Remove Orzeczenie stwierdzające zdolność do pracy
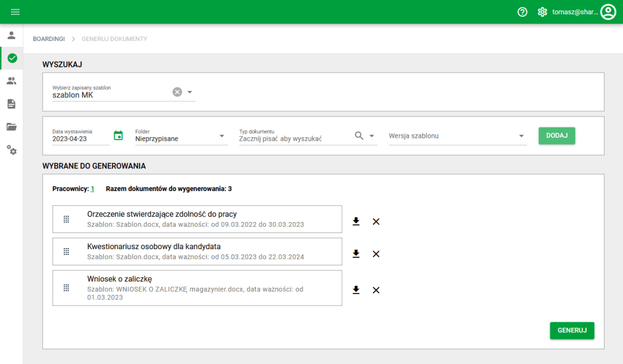 [376, 222]
